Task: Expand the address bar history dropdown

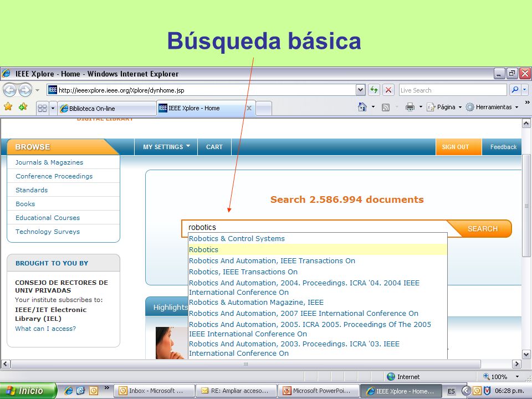Action: coord(360,90)
